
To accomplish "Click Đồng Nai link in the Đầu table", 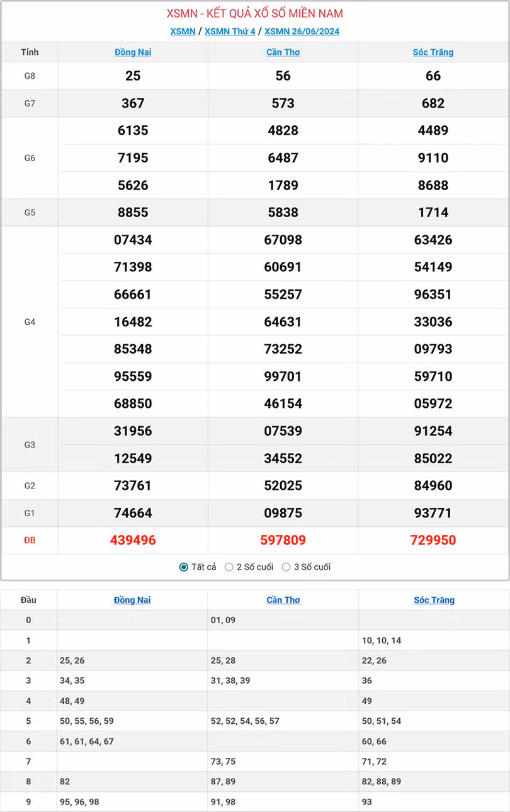I will (x=132, y=600).
